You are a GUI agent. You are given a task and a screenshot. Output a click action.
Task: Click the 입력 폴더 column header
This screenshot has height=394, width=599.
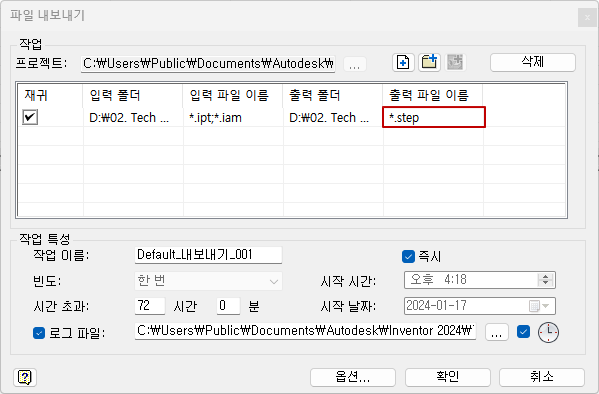pos(133,95)
